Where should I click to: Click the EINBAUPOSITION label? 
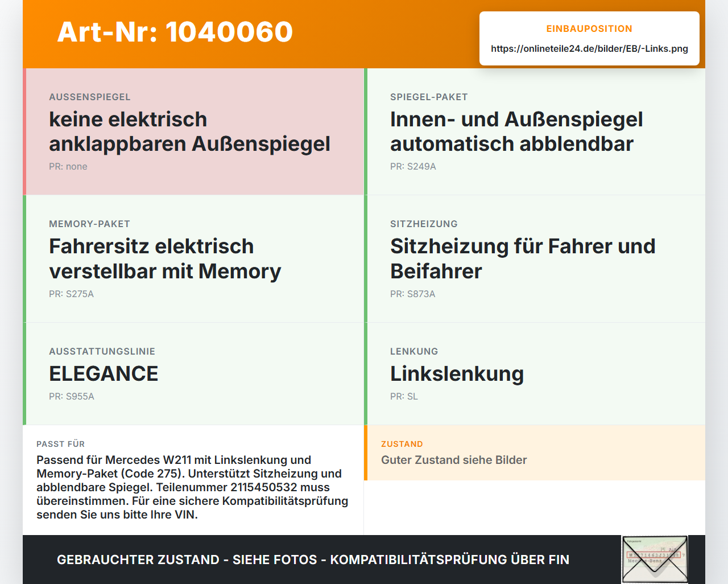coord(589,28)
